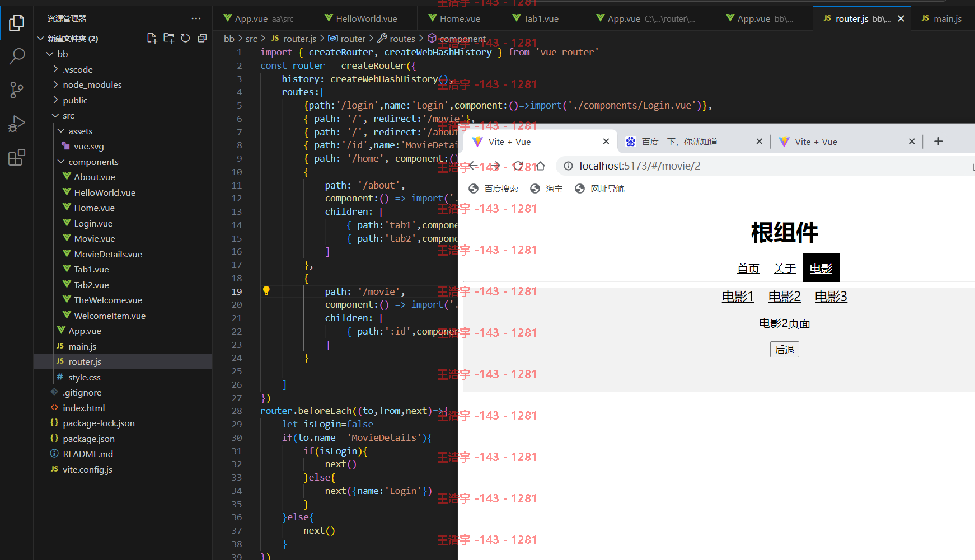Click the src breadcrumb segment
This screenshot has height=560, width=975.
click(x=251, y=39)
